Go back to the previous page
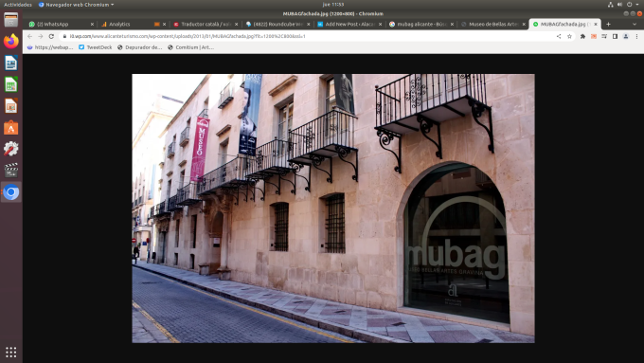Screen dimensions: 644x363 [29, 36]
